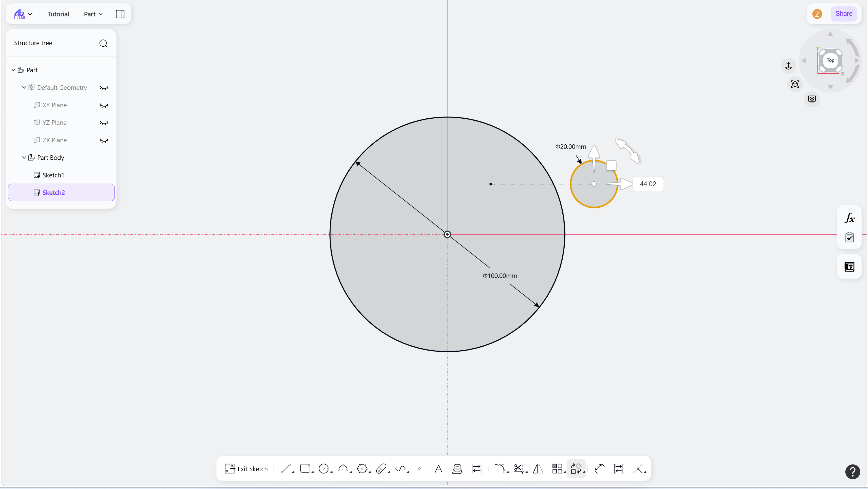This screenshot has width=868, height=489.
Task: Click the Φ100.00mm dimension label
Action: click(500, 275)
